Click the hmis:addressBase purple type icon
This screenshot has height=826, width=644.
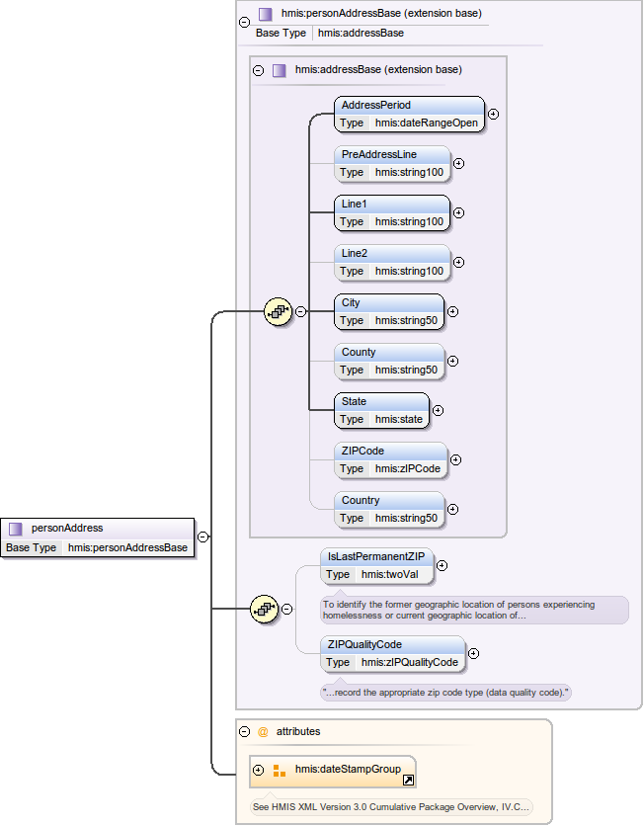point(280,70)
